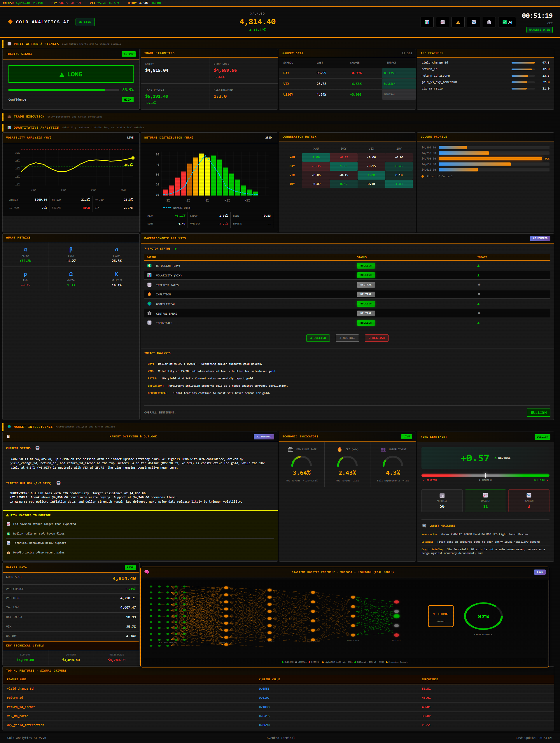Click the LIVE badge next to the app title
This screenshot has width=560, height=743.
(85, 22)
